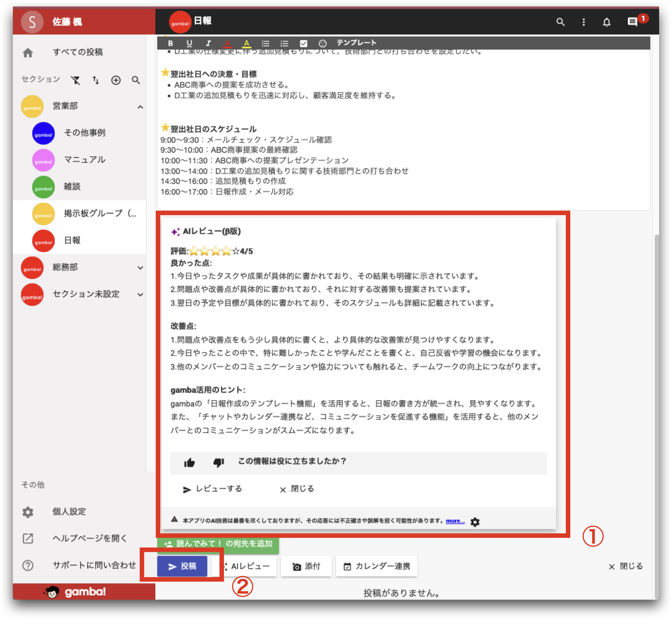Open サポートに問い合わせ
Image resolution: width=672 pixels, height=619 pixels.
pyautogui.click(x=94, y=565)
